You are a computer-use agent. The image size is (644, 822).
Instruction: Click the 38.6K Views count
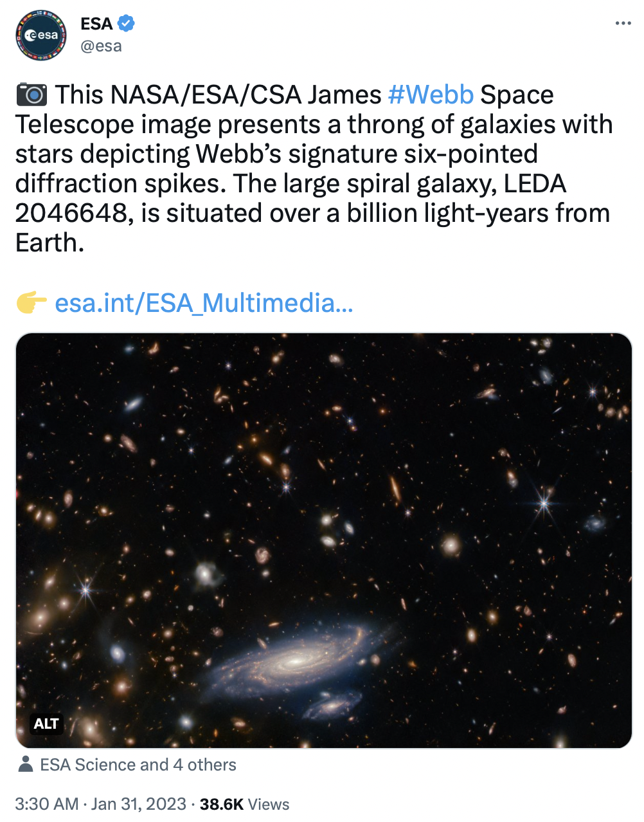click(x=244, y=804)
